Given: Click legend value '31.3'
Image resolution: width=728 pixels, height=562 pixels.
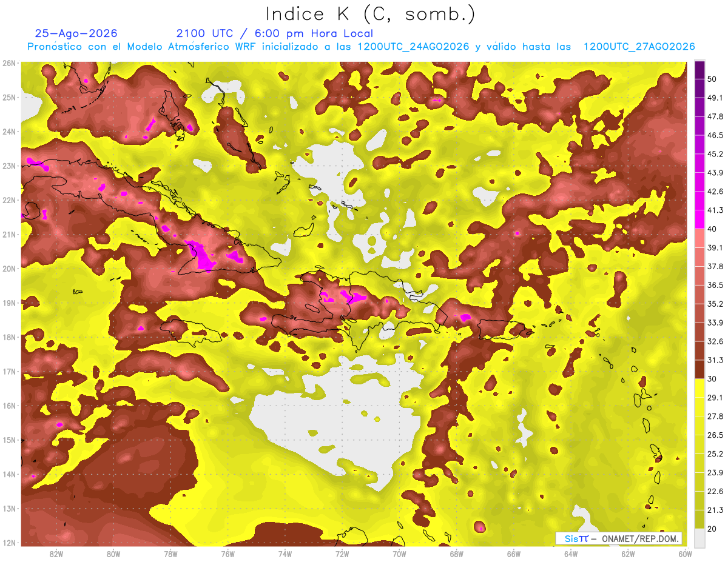Looking at the screenshot, I should click(715, 360).
